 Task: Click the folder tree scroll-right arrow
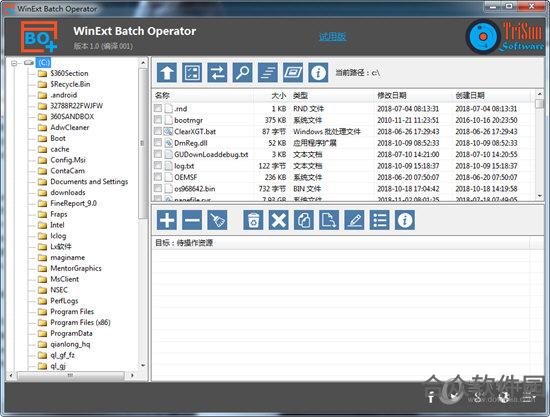point(132,375)
